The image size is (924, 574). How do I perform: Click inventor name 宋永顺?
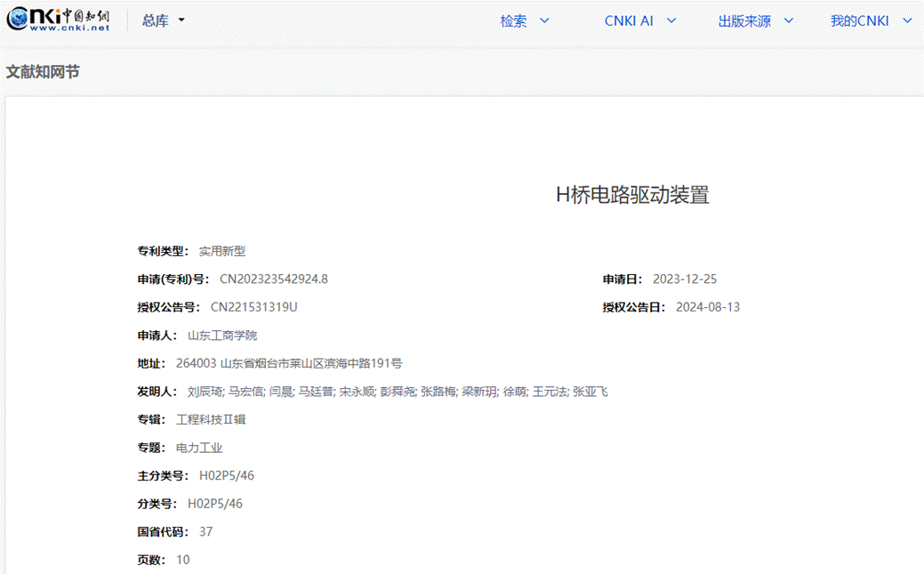(356, 392)
